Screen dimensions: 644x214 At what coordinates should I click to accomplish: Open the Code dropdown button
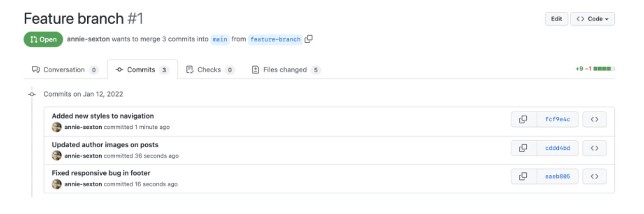pos(592,19)
